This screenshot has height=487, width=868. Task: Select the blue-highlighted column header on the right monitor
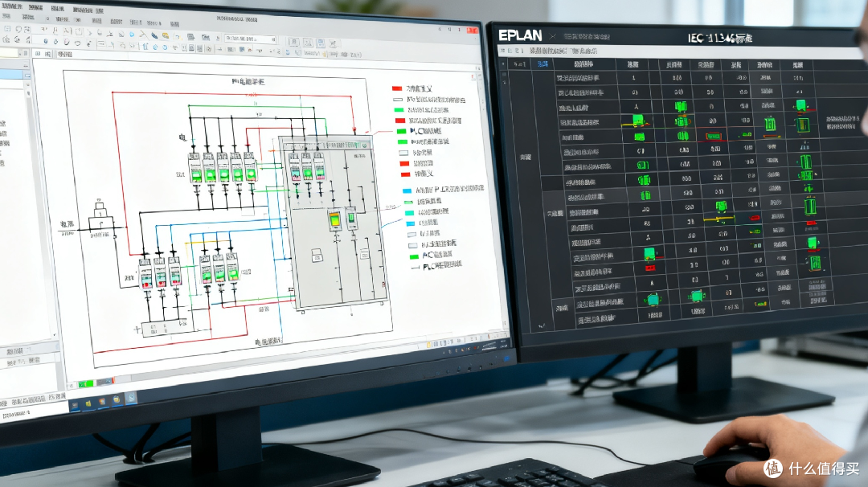tap(542, 64)
